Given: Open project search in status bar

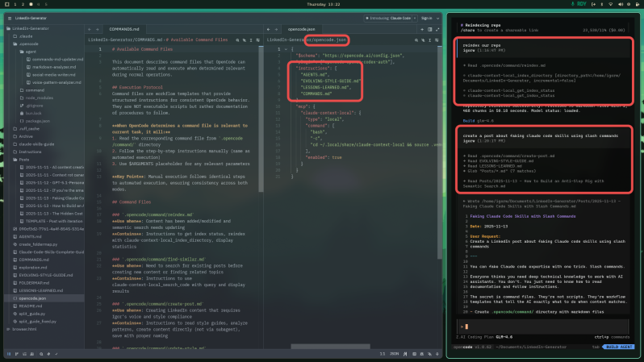Looking at the screenshot, I should pyautogui.click(x=41, y=354).
